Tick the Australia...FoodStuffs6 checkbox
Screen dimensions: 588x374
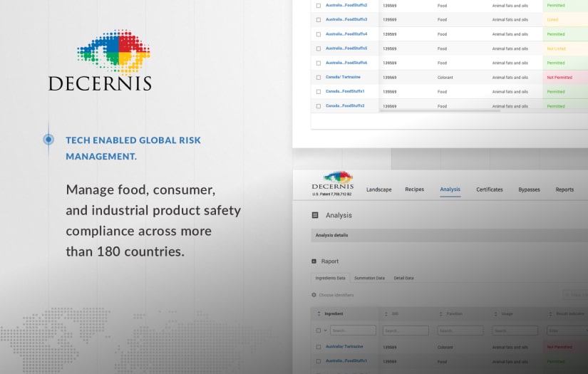(319, 63)
